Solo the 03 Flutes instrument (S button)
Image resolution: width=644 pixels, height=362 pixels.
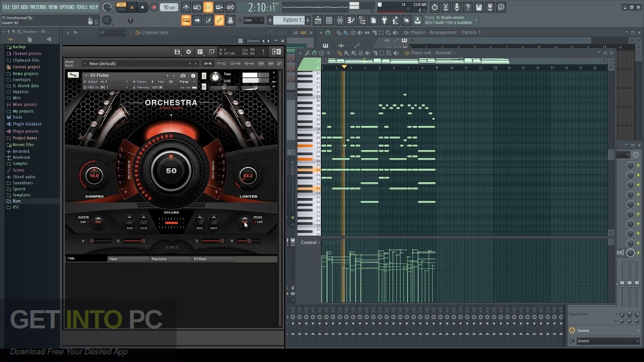point(204,76)
